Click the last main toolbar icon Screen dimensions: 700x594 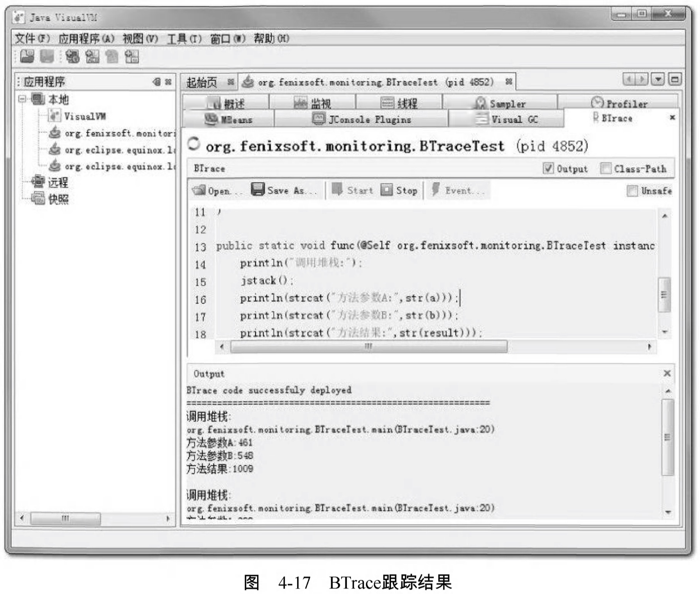coord(131,57)
